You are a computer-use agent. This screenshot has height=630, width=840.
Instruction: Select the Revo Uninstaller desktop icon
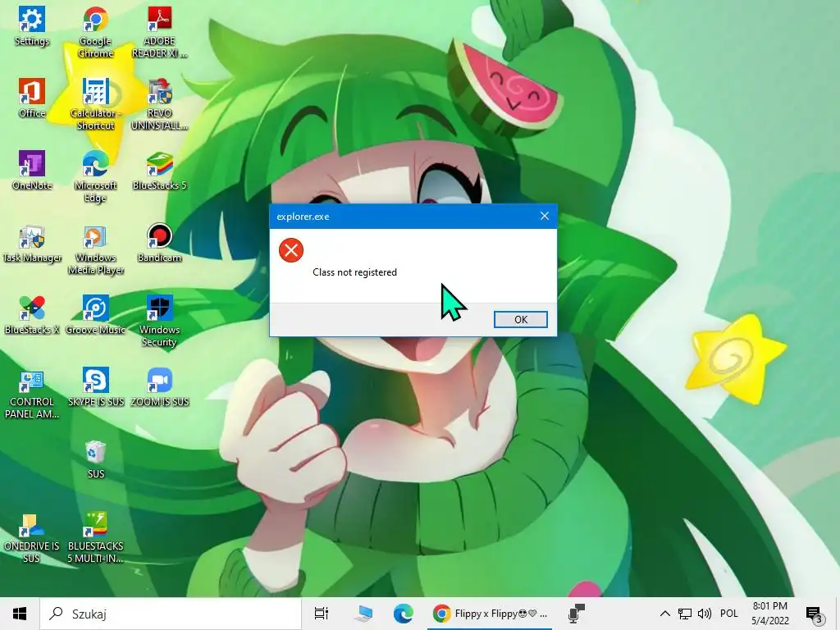tap(159, 104)
